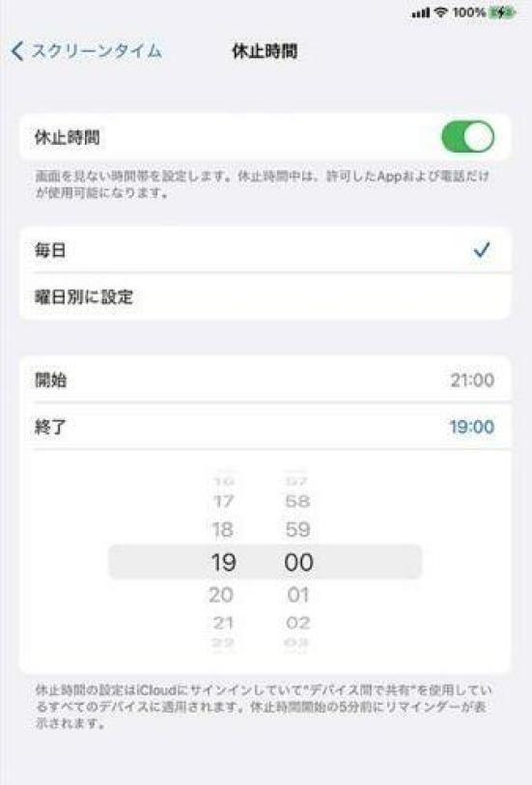Screen dimensions: 532x785
Task: Tap the cellular signal bars icon
Action: click(420, 13)
